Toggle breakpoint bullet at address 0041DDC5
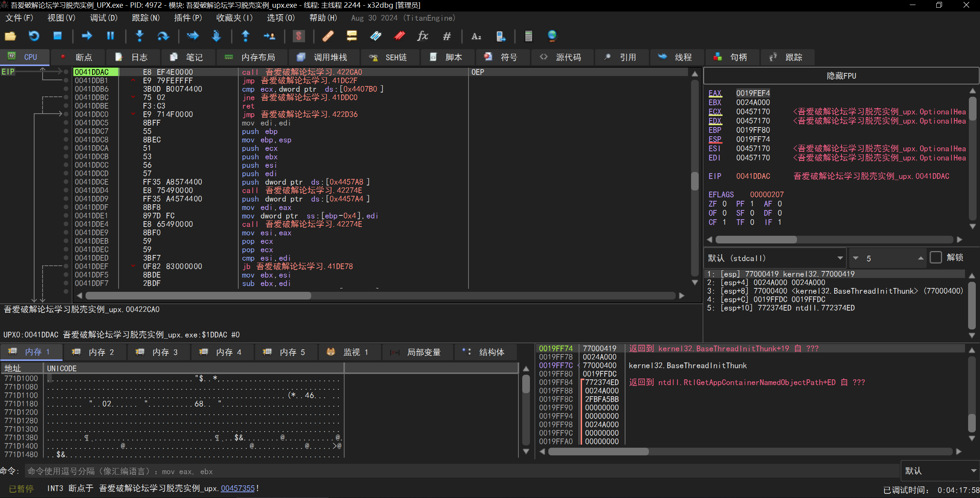980x498 pixels. click(x=66, y=123)
